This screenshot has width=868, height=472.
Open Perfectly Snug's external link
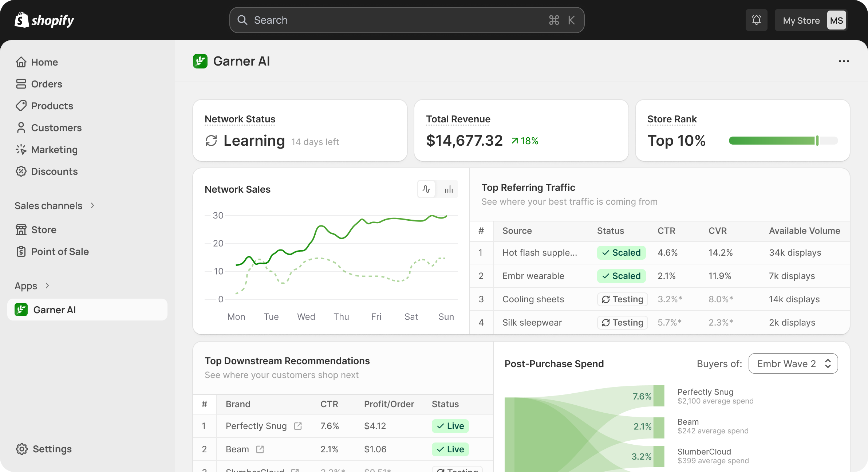coord(298,426)
